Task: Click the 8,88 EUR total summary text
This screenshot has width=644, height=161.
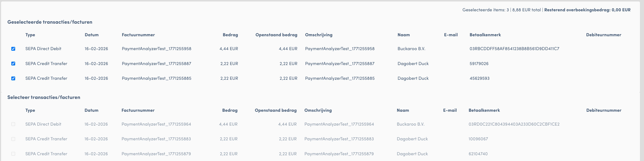Action: (x=527, y=10)
